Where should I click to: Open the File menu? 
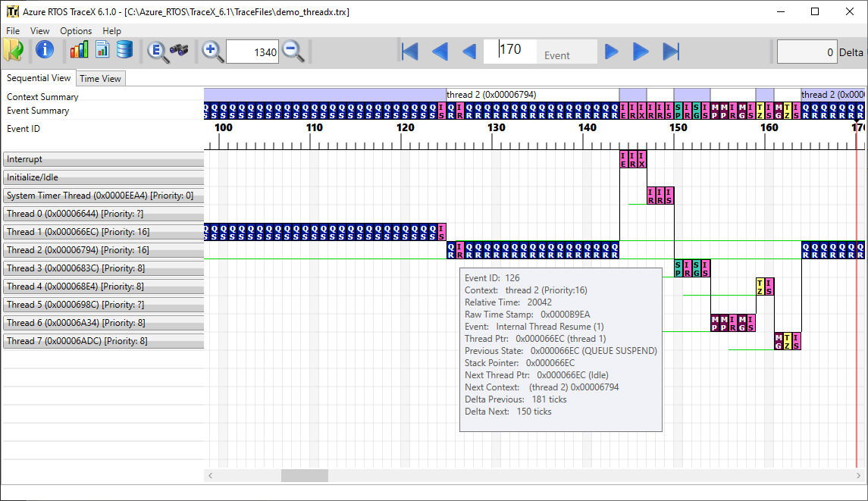(13, 31)
